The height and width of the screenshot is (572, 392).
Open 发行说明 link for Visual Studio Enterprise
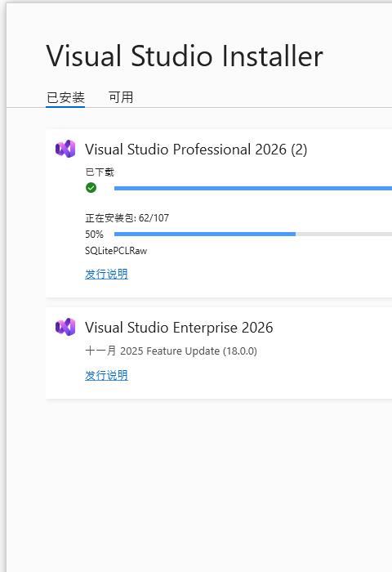coord(106,375)
